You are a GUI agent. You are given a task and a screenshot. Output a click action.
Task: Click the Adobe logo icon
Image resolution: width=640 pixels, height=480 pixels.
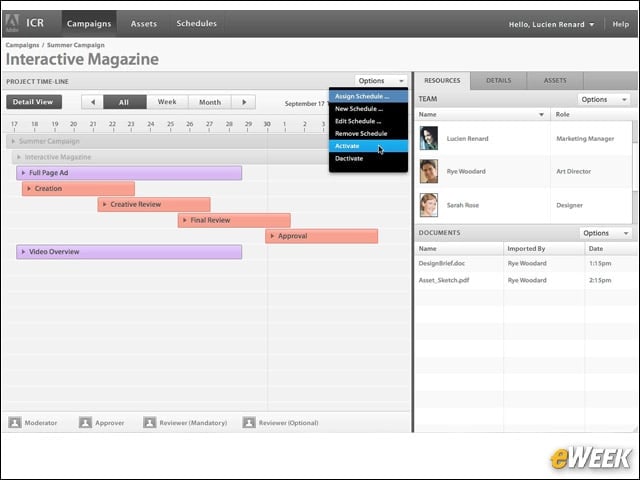[x=12, y=23]
